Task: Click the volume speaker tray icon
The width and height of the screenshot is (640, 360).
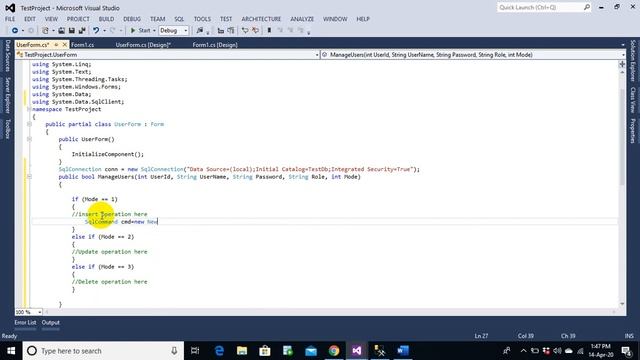Action: (558, 351)
